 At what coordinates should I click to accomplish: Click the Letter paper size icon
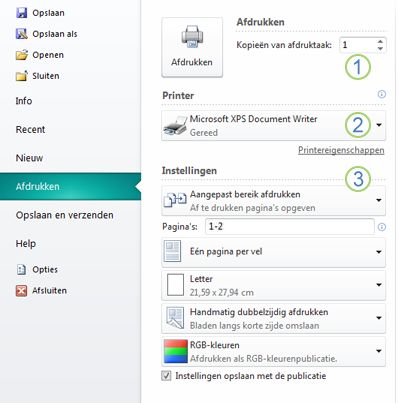tap(175, 285)
